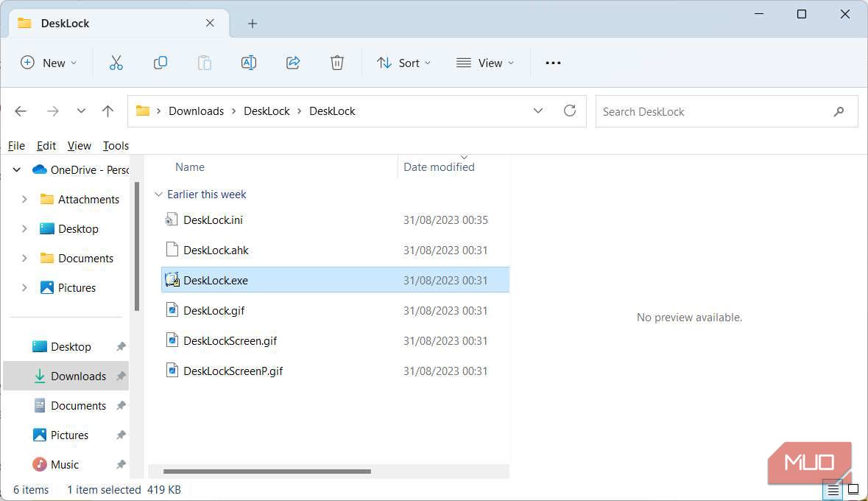The height and width of the screenshot is (501, 868).
Task: Switch to large thumbnails view in status bar
Action: pyautogui.click(x=853, y=489)
